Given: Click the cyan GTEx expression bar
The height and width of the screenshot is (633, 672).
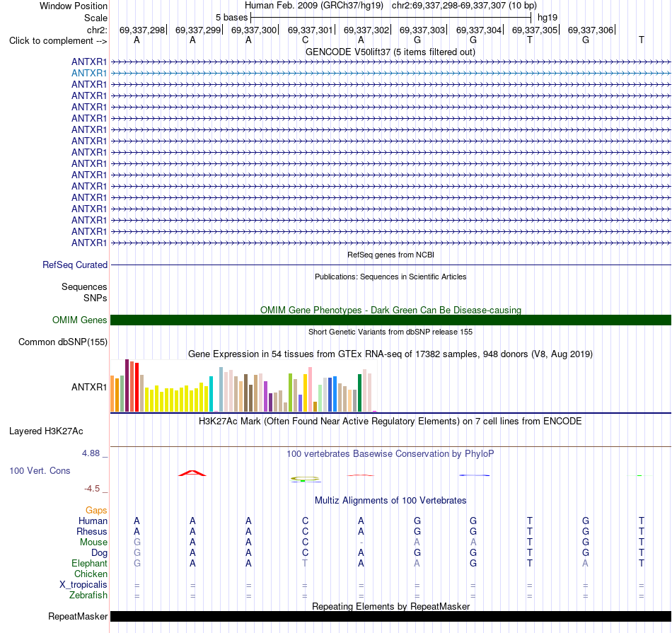Looking at the screenshot, I should pos(211,394).
